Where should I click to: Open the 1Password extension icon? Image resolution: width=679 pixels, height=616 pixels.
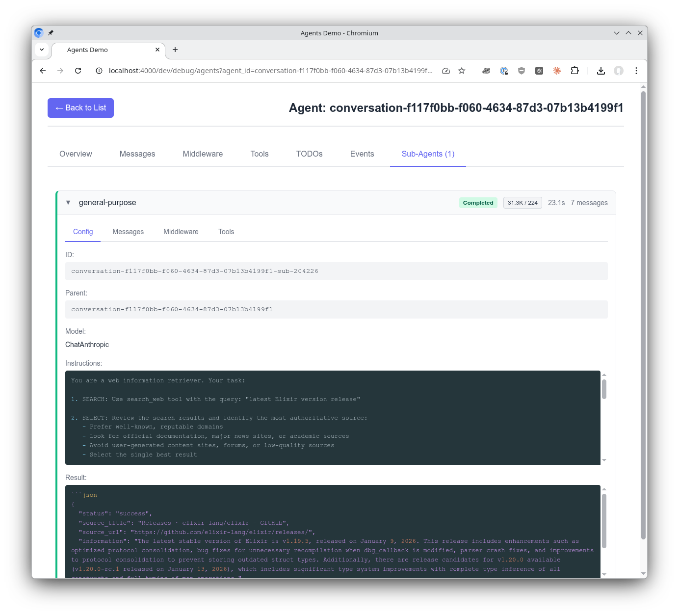pos(504,71)
